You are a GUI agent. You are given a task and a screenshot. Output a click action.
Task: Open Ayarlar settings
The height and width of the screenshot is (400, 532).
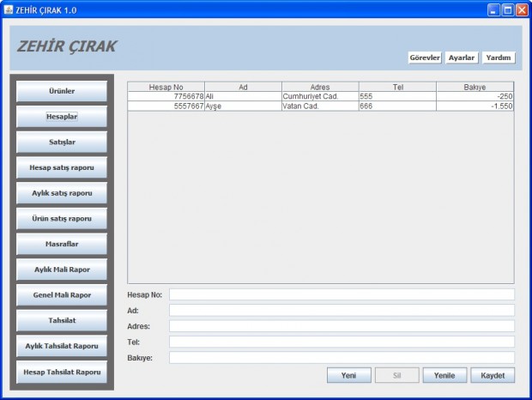tap(462, 58)
